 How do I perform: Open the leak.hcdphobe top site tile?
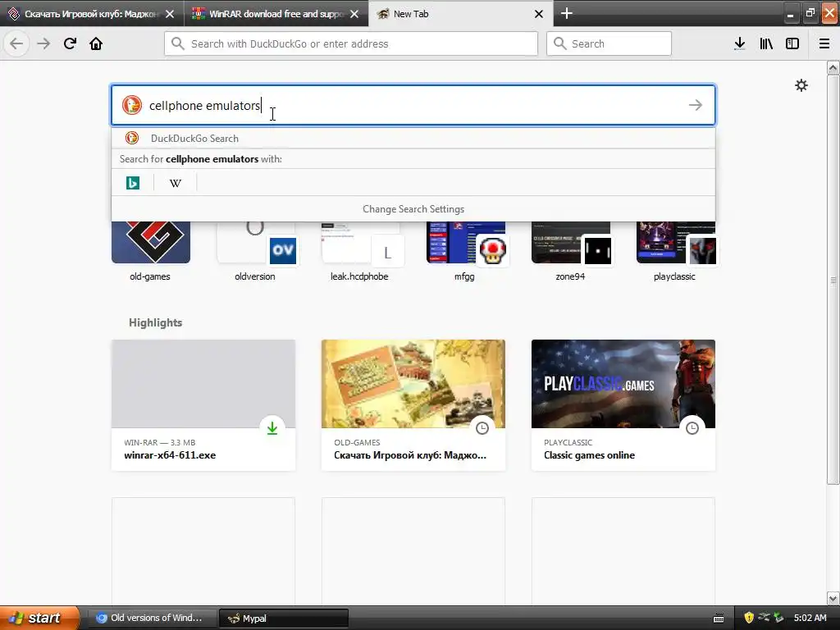click(x=361, y=251)
